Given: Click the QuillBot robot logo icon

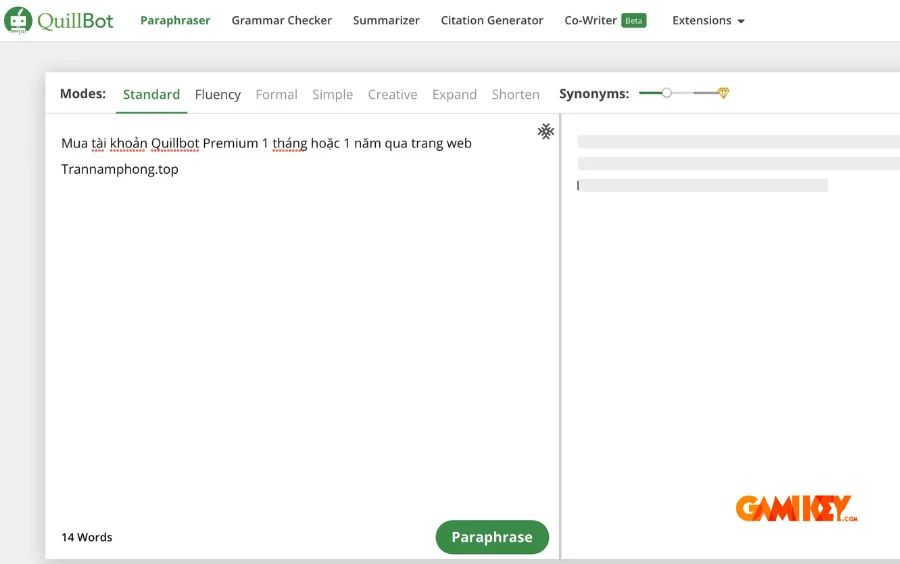Looking at the screenshot, I should [18, 20].
